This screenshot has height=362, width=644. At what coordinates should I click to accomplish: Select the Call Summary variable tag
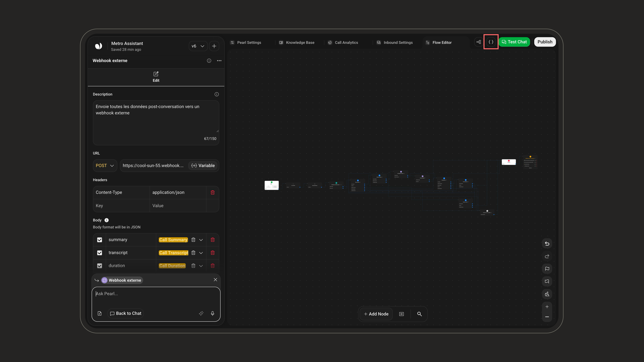point(173,240)
